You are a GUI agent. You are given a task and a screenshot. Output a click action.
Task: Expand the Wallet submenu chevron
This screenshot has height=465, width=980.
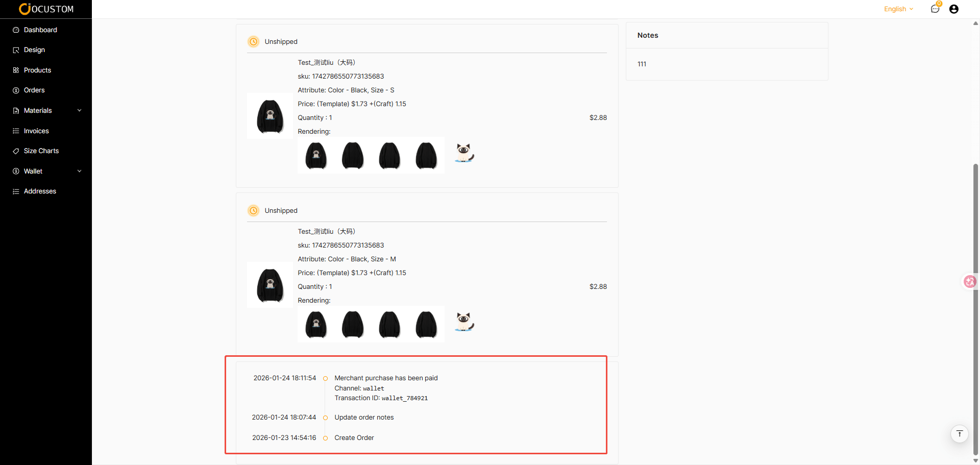79,171
